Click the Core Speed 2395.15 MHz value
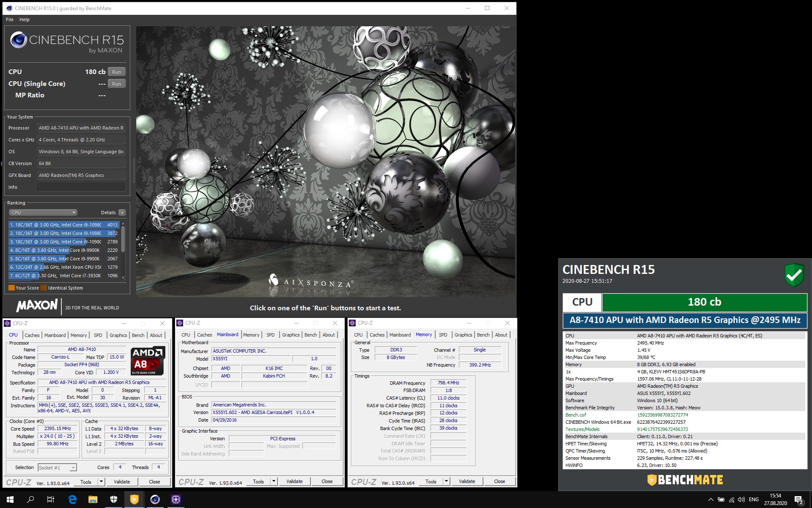The height and width of the screenshot is (508, 812). point(58,428)
